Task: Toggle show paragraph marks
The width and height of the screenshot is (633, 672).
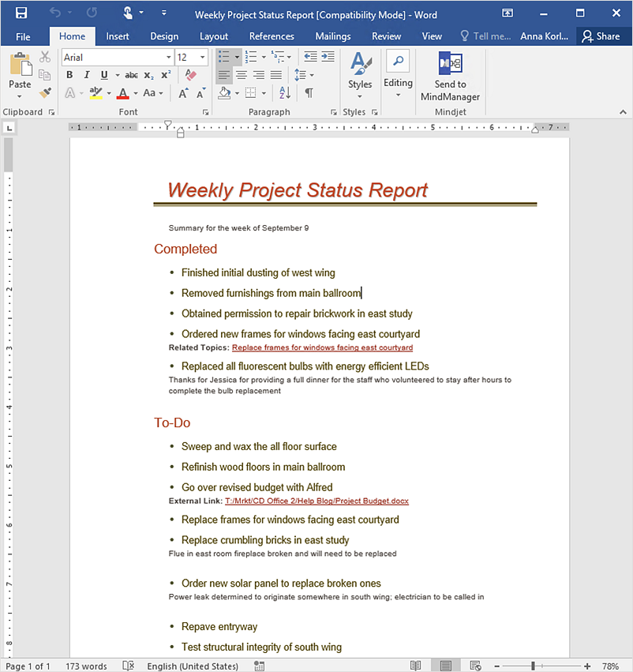Action: (309, 93)
